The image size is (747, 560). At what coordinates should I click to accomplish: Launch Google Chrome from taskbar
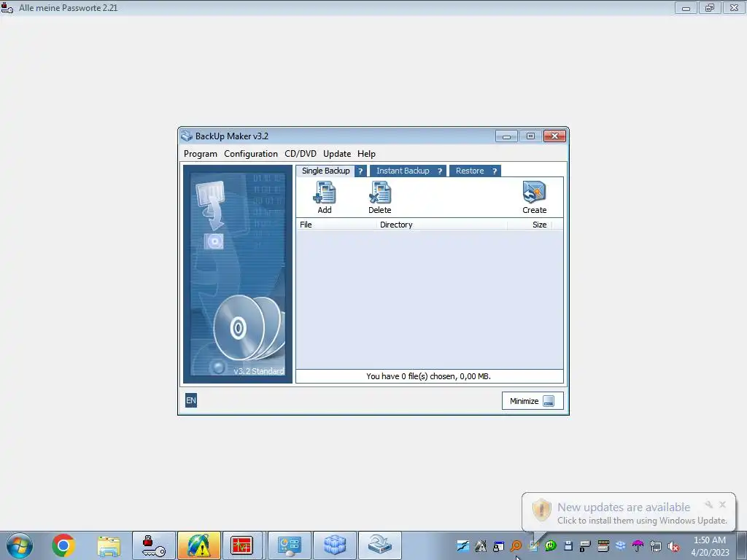point(63,545)
